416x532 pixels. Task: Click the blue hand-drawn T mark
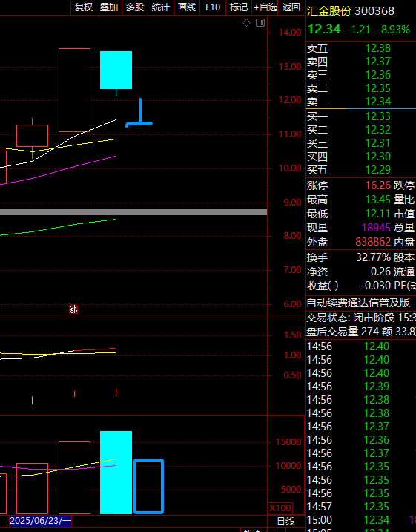tap(139, 113)
